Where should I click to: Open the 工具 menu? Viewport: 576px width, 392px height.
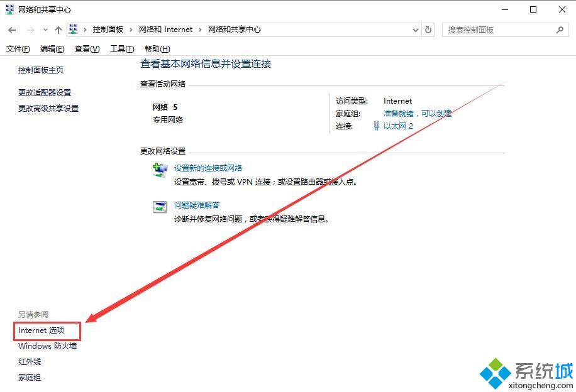[121, 48]
